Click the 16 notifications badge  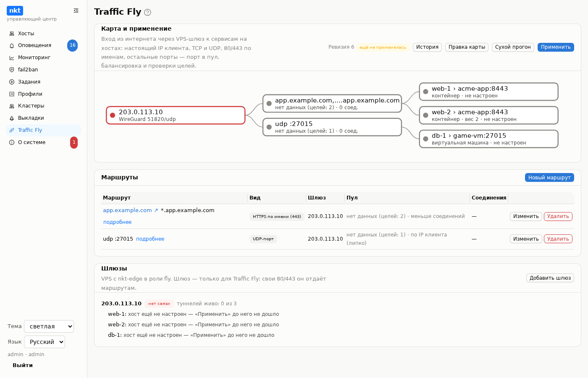(73, 45)
